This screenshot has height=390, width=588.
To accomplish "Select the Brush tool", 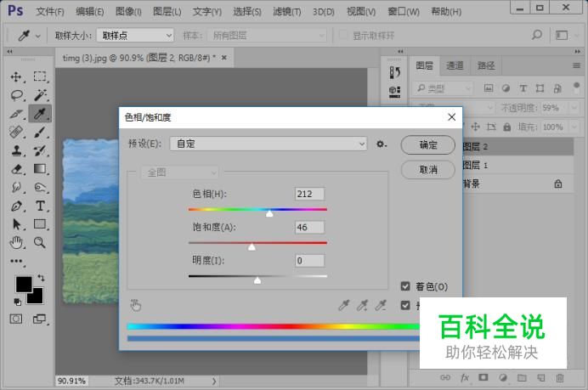I will pyautogui.click(x=40, y=132).
